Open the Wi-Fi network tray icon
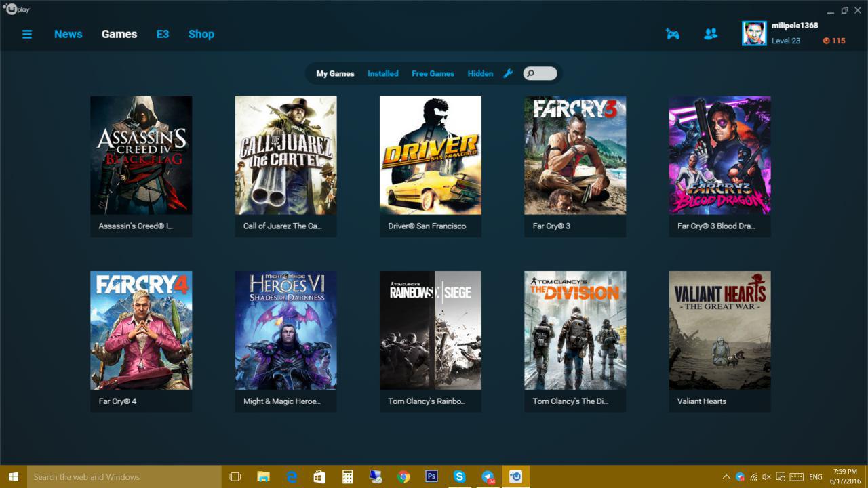Image resolution: width=868 pixels, height=488 pixels. pyautogui.click(x=753, y=476)
